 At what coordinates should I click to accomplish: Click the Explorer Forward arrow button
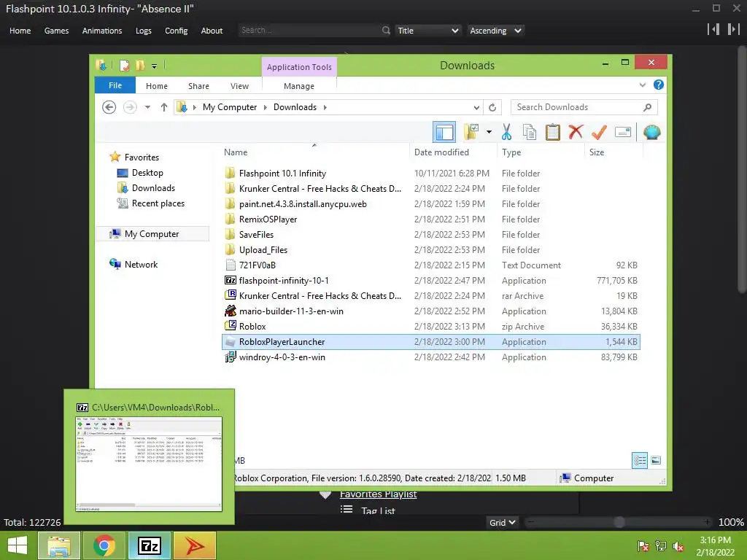point(130,107)
